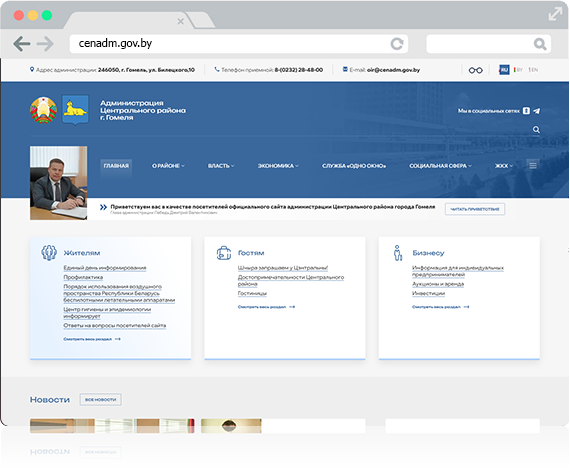
Task: Open the Гостям section heading
Action: pos(251,253)
